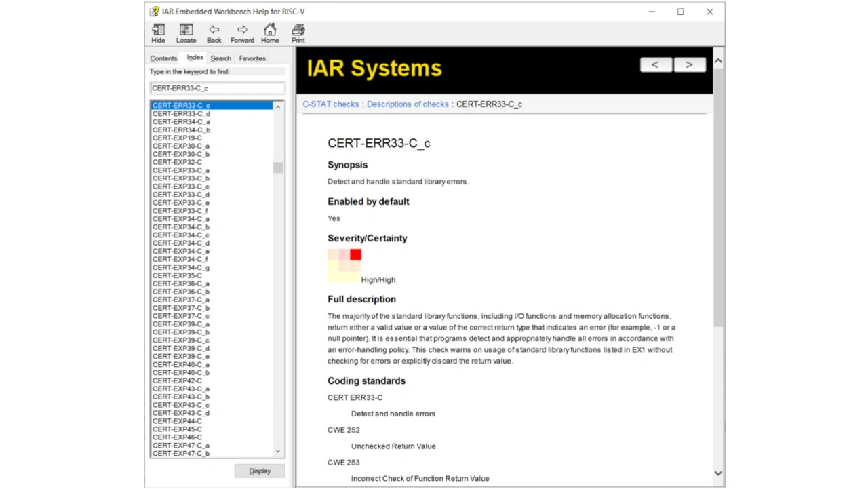Switch to the Favorites tab
Image resolution: width=868 pixels, height=489 pixels.
(x=252, y=58)
